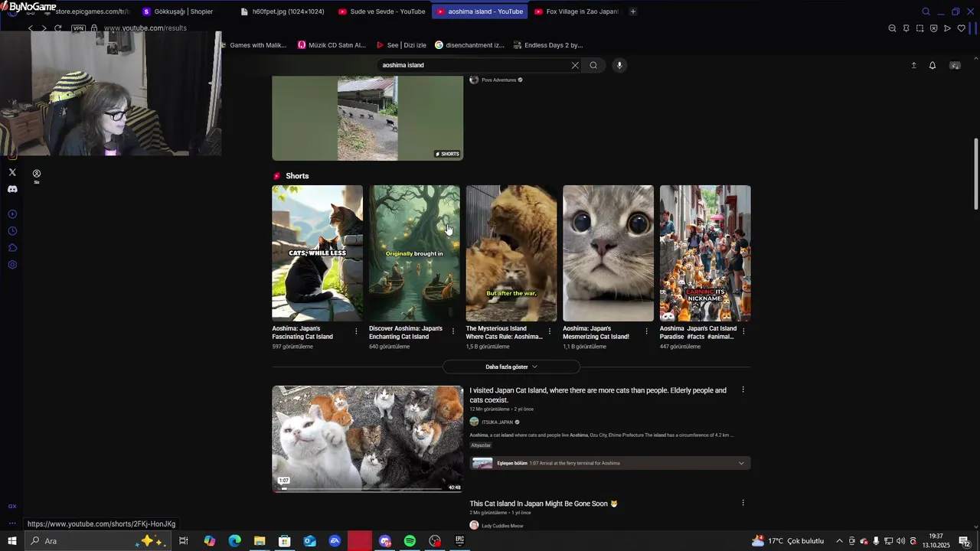
Task: Open the Povs Adventures channel link
Action: pyautogui.click(x=498, y=80)
